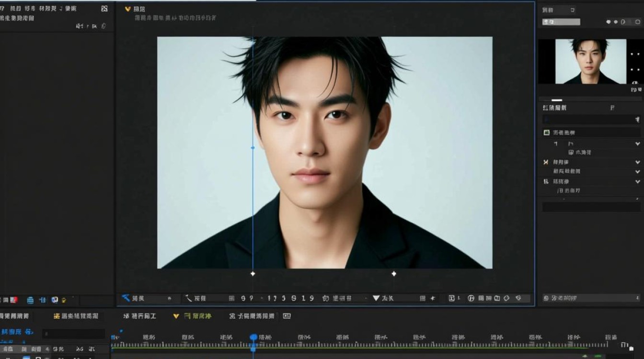Click the blue layers icon at left panel bottom
Screen dimensions: 644x359
tap(30, 300)
